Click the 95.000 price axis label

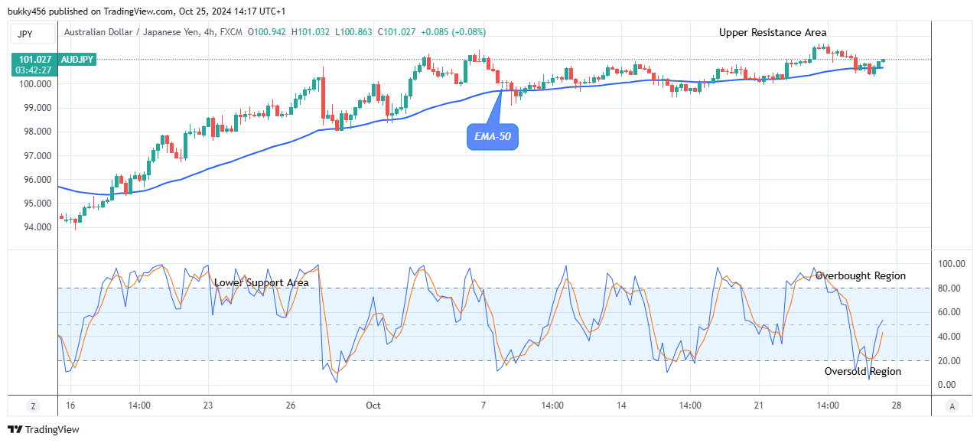[x=38, y=204]
